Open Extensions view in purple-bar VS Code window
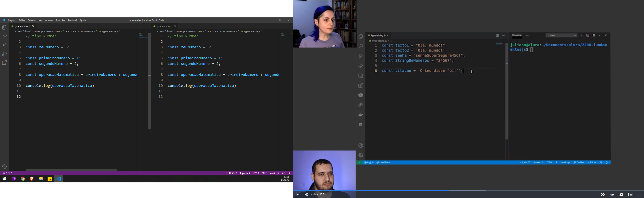 (4, 63)
